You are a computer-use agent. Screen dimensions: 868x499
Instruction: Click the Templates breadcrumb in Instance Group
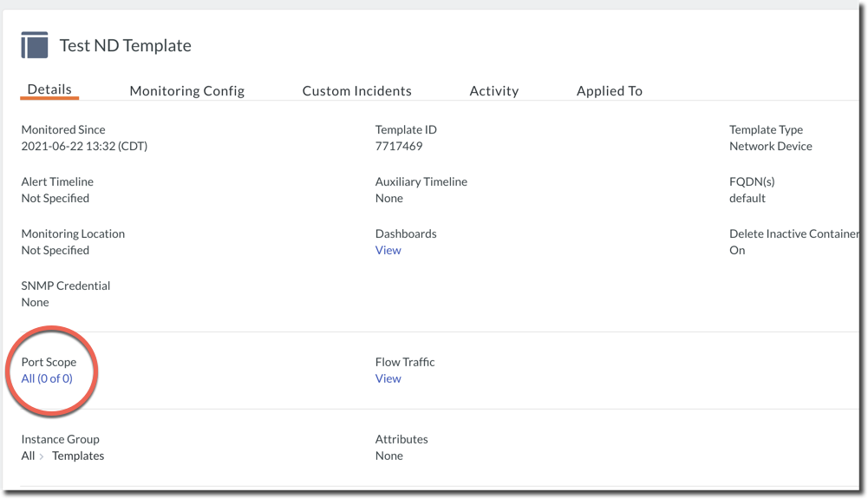click(x=78, y=456)
